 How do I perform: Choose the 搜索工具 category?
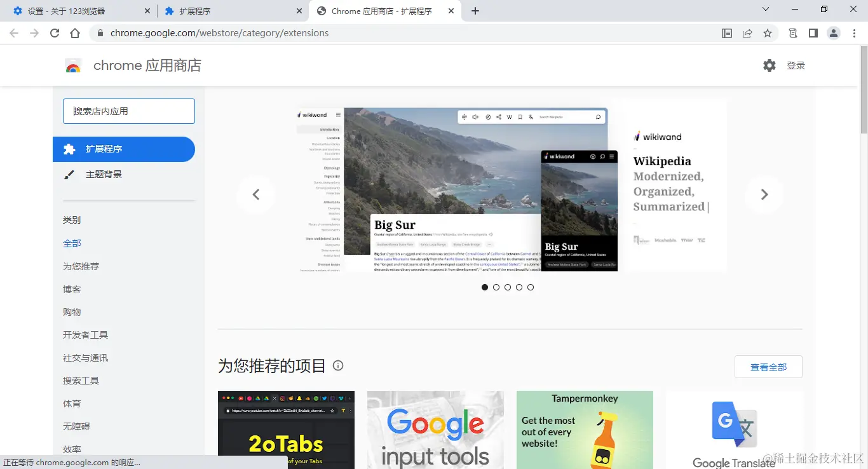tap(81, 381)
